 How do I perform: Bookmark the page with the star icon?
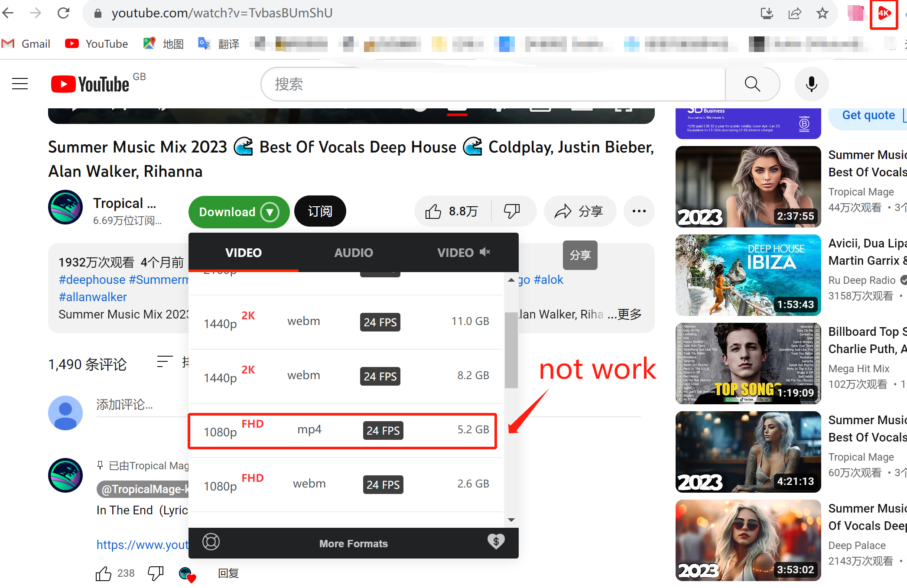tap(822, 13)
